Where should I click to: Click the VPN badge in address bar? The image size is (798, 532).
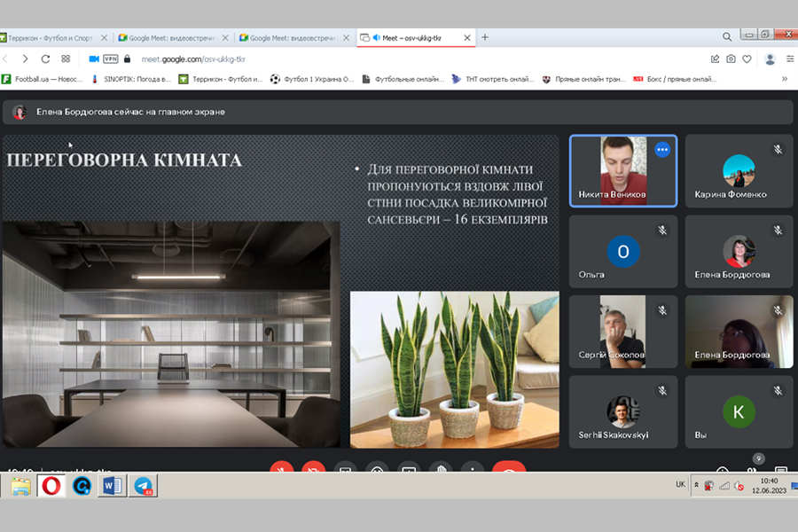pos(111,59)
